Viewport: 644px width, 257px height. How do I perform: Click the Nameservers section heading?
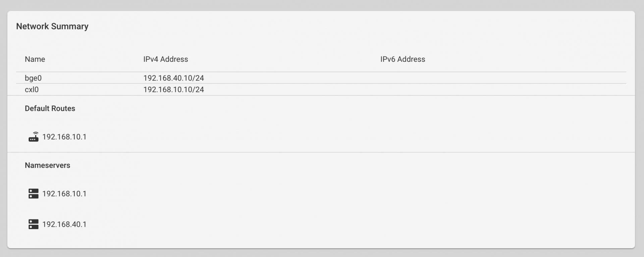(48, 165)
